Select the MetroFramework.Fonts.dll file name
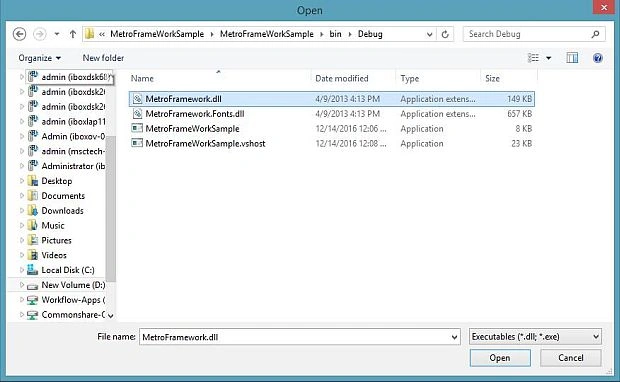 195,114
